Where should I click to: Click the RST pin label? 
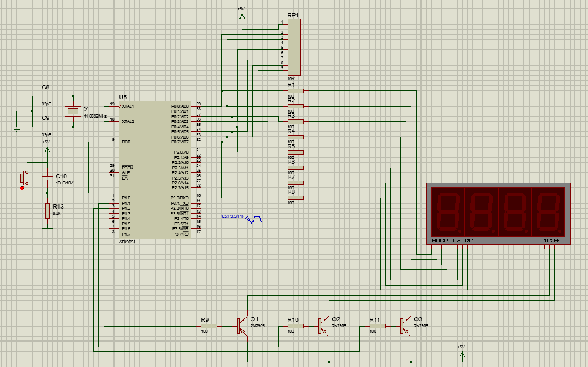coord(126,142)
